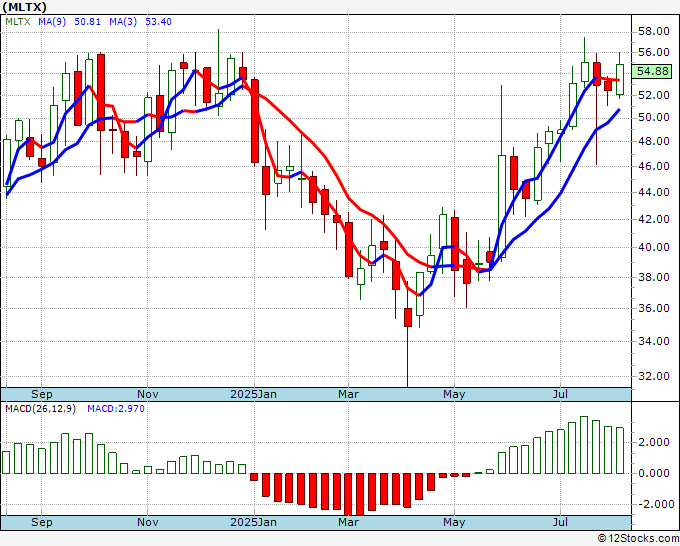Screen dimensions: 680x546
Task: Click the MA(9) legend label
Action: 52,22
